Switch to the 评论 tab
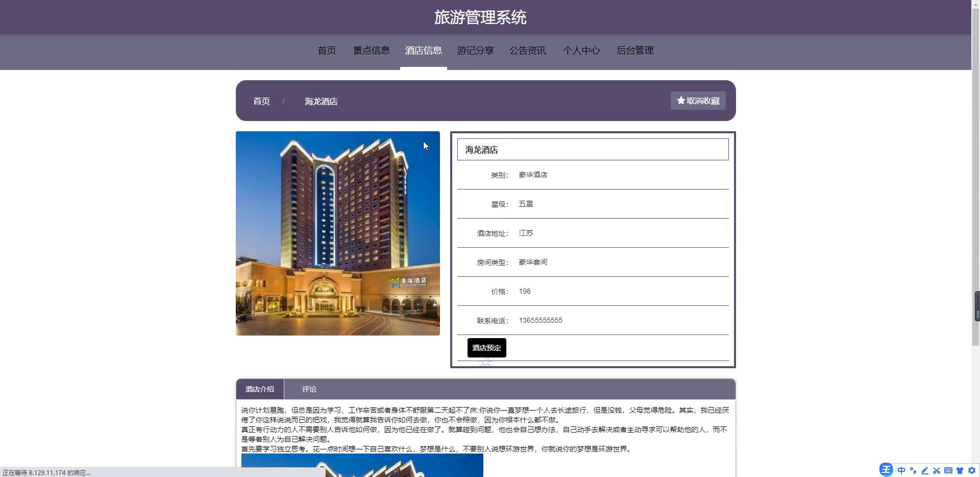 click(309, 389)
